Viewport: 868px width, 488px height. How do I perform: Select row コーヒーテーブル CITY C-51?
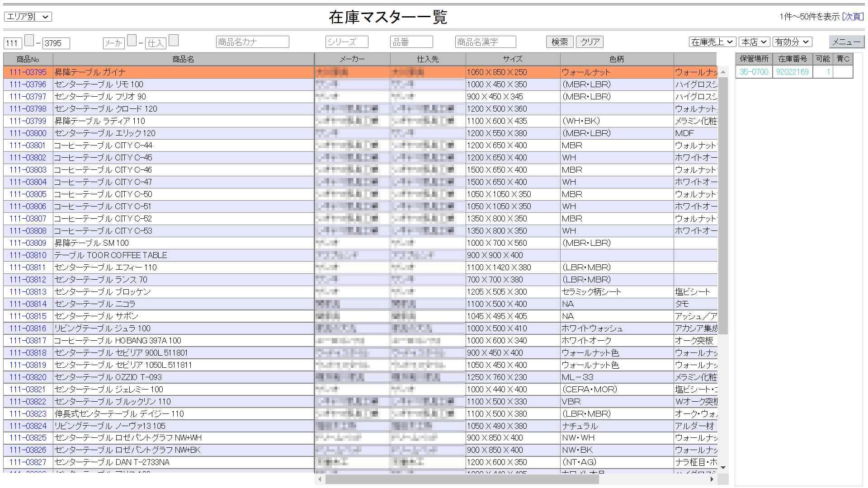pyautogui.click(x=360, y=206)
